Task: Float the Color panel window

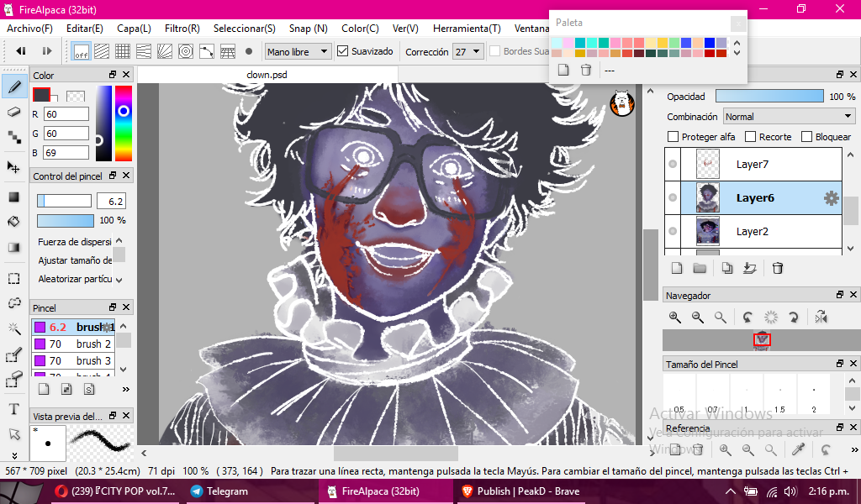Action: coord(113,75)
